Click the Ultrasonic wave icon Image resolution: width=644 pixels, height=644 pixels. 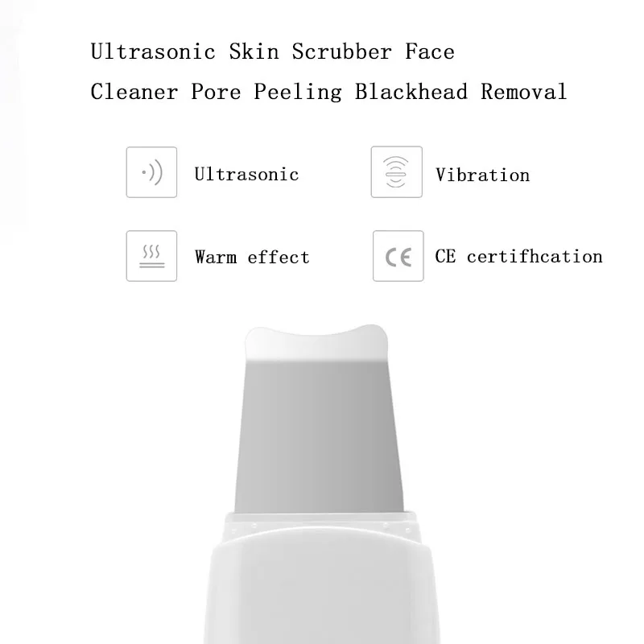(151, 172)
